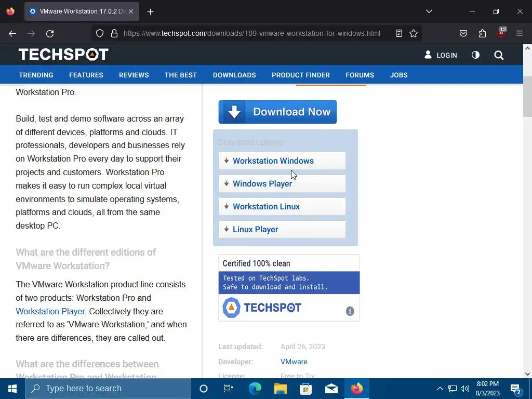Open the TRENDING menu item
Screen dimensions: 532x399
36,75
